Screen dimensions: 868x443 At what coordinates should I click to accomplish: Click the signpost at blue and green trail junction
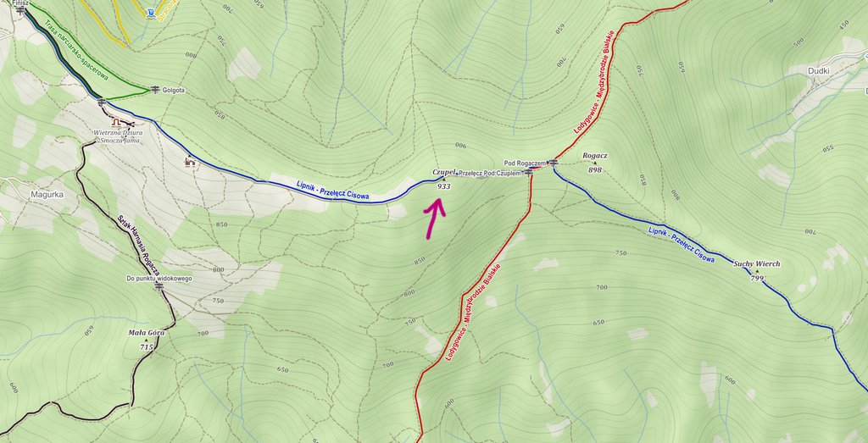(102, 102)
